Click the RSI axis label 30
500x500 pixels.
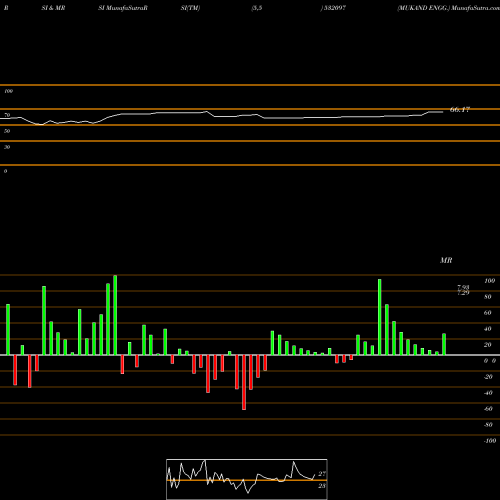7,147
